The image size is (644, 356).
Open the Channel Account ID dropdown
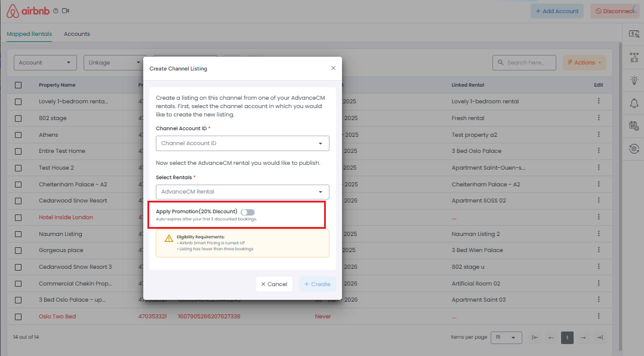click(x=242, y=143)
